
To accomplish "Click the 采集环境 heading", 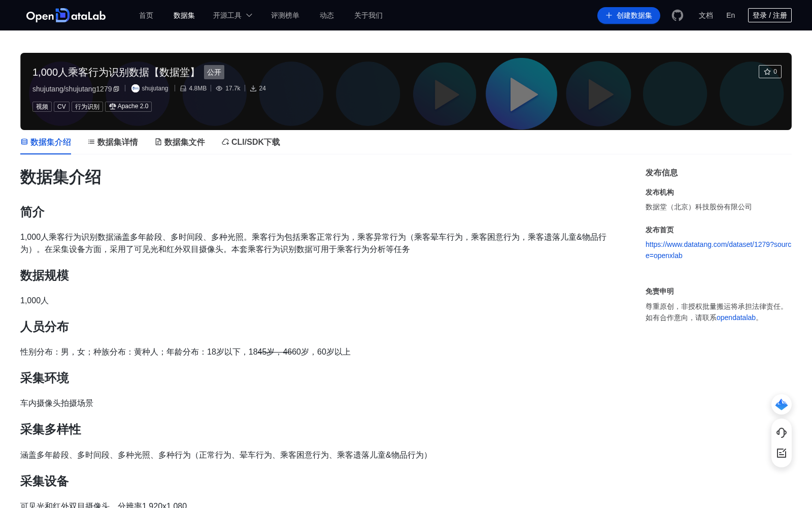I will pyautogui.click(x=45, y=378).
